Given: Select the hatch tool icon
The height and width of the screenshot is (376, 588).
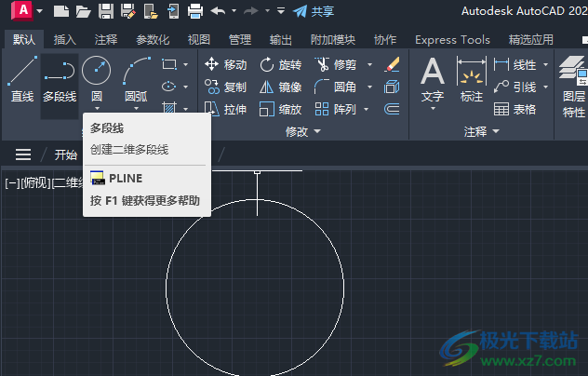Looking at the screenshot, I should [169, 108].
